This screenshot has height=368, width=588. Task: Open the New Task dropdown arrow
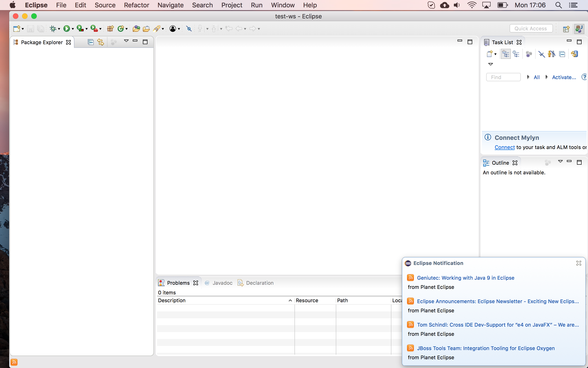(495, 54)
